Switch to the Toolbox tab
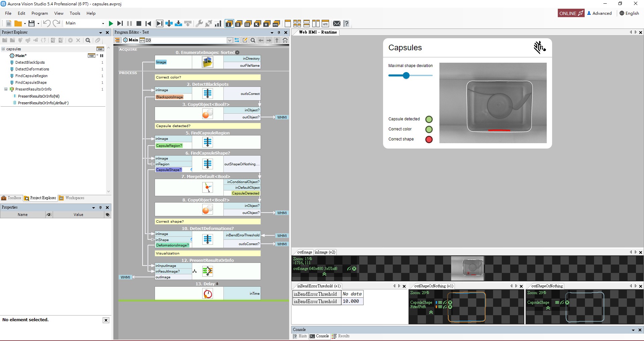 click(x=11, y=198)
